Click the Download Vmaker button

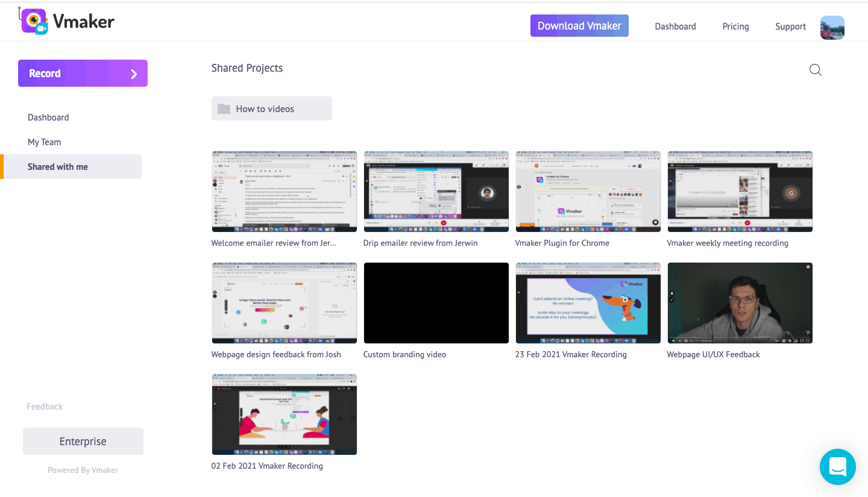tap(579, 26)
